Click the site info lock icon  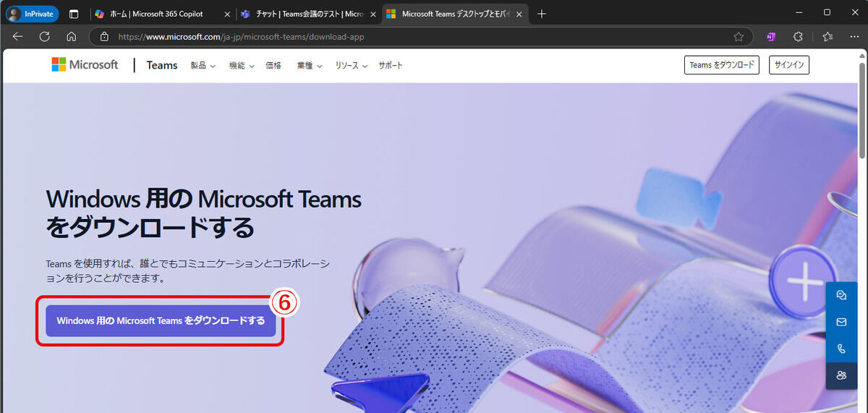(104, 36)
